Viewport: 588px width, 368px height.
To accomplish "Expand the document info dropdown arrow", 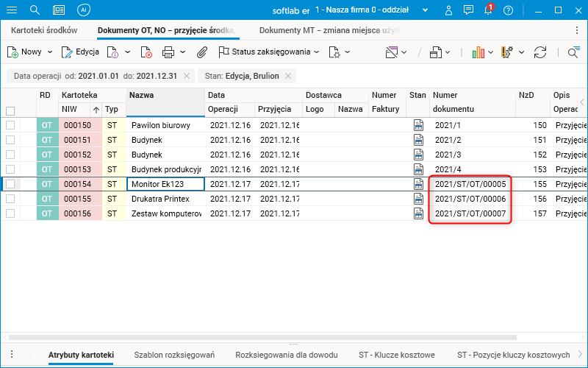I will pos(127,52).
